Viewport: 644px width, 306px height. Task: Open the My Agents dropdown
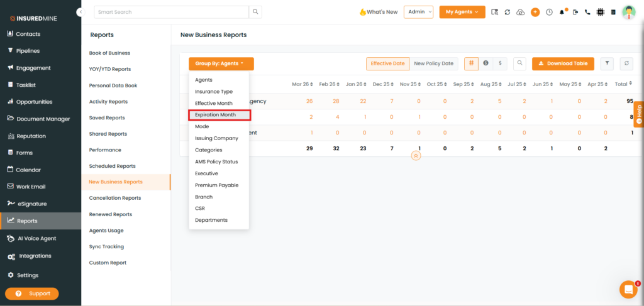tap(462, 12)
